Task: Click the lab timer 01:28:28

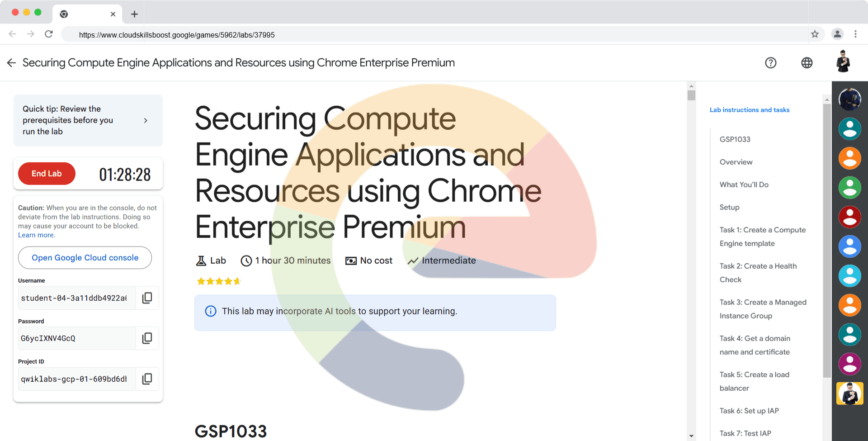Action: coord(125,175)
